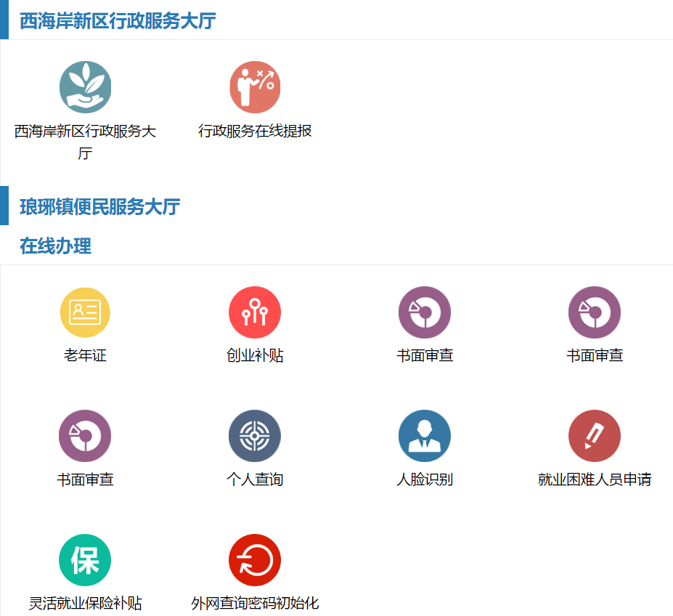Click the 书面审查 icon left of 个人查询

tap(85, 436)
